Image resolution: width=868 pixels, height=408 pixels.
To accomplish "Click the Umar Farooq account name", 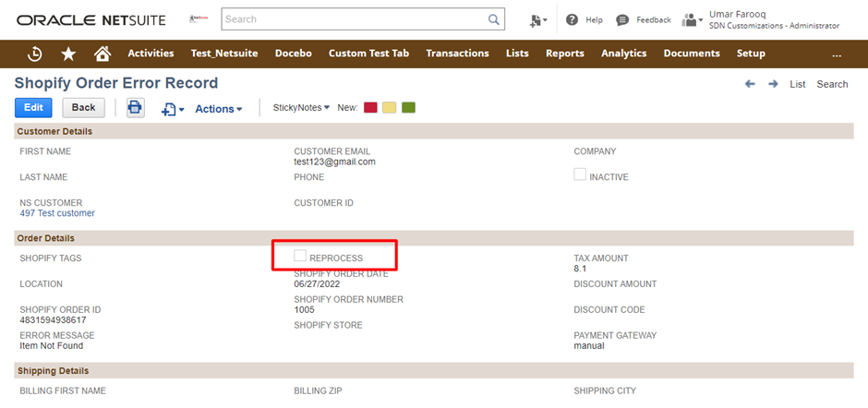I will tap(737, 15).
